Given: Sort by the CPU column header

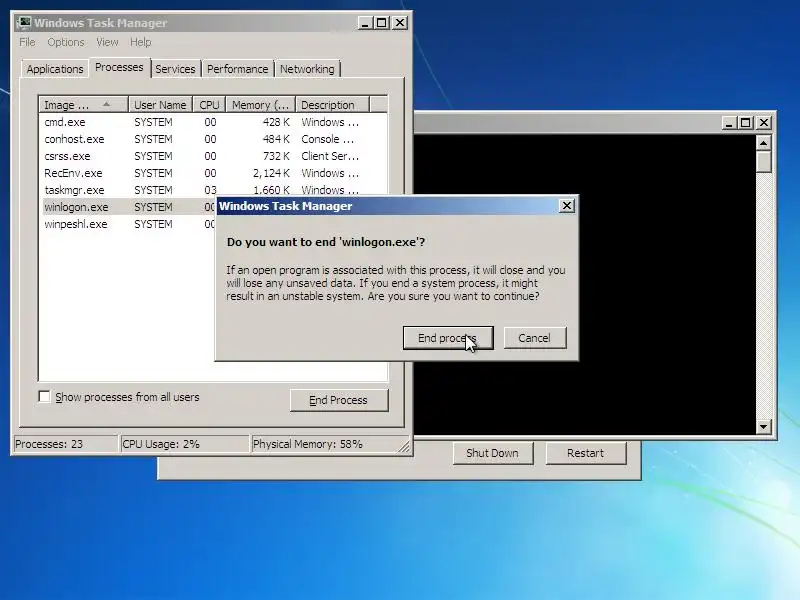Looking at the screenshot, I should [209, 105].
